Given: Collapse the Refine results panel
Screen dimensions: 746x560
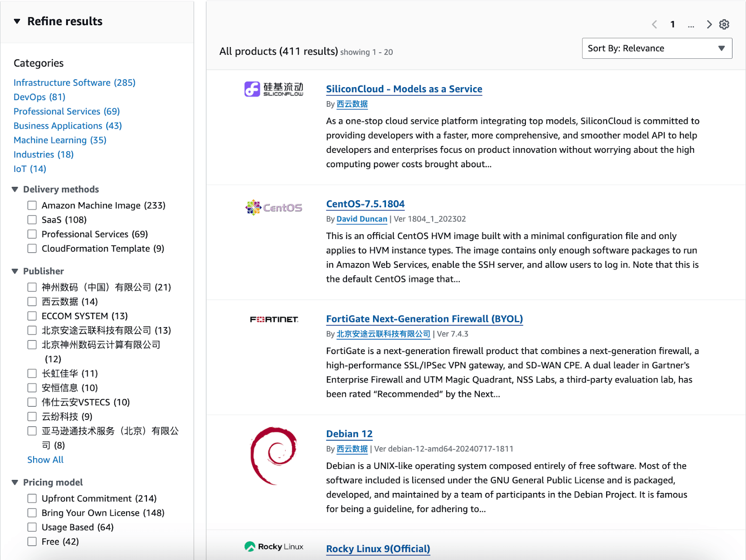Looking at the screenshot, I should (17, 21).
